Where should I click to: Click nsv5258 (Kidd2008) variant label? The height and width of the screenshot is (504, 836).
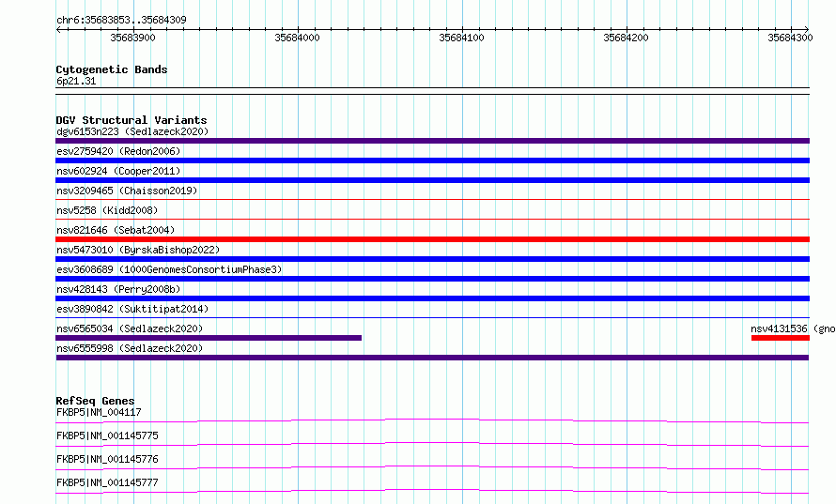(107, 210)
